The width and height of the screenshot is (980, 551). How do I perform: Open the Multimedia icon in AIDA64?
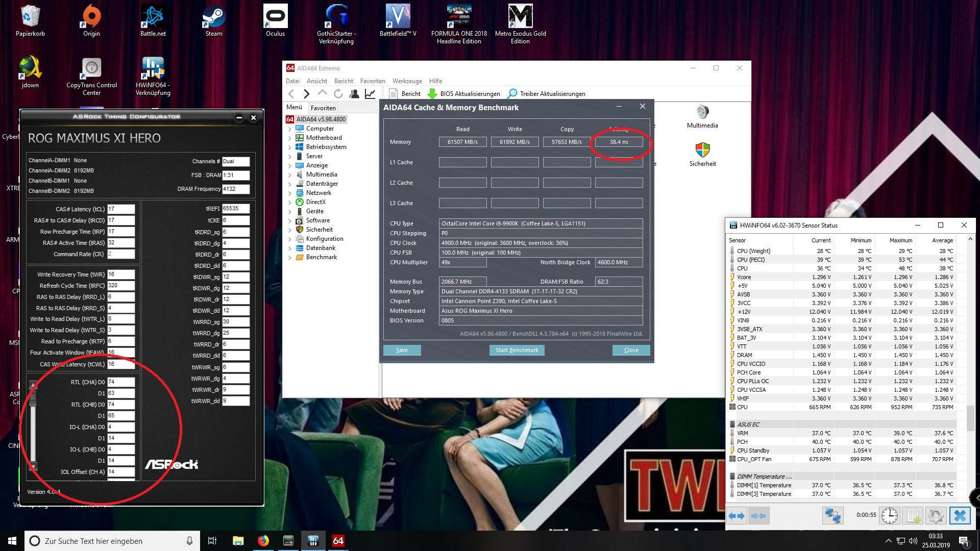[702, 117]
